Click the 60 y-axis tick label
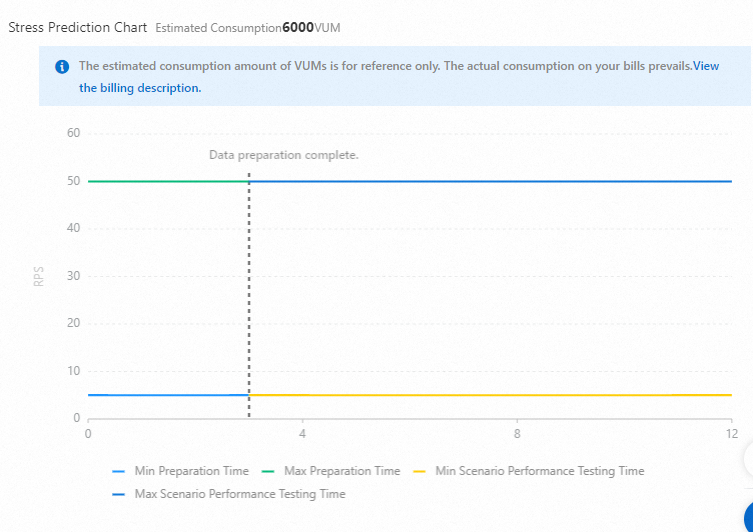753x532 pixels. pyautogui.click(x=73, y=133)
